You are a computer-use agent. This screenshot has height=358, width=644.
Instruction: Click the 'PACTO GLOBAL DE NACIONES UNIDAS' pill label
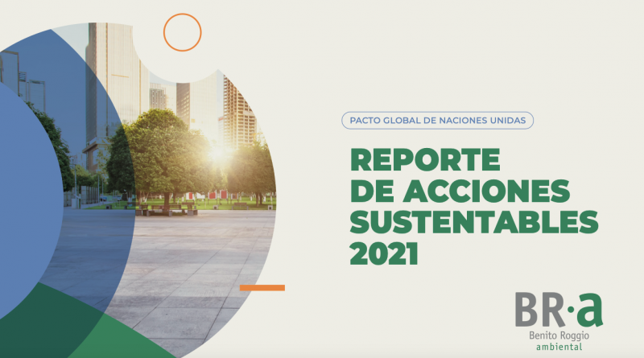point(437,121)
